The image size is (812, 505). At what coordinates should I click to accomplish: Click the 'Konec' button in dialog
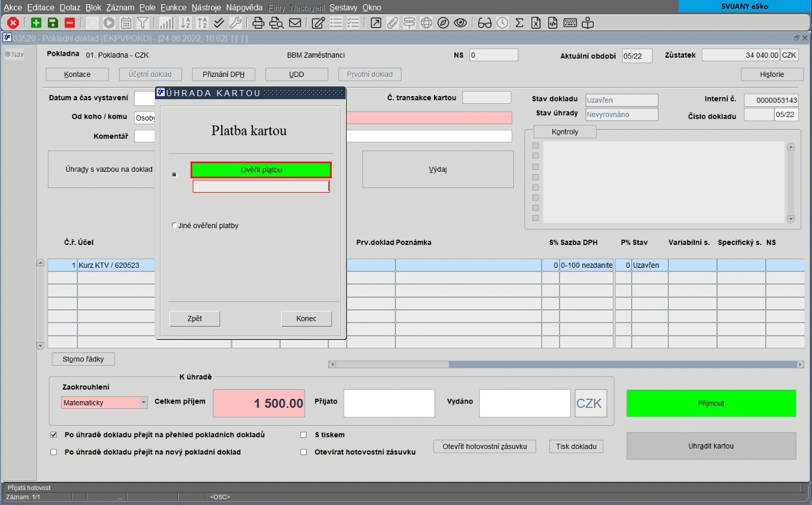point(307,318)
